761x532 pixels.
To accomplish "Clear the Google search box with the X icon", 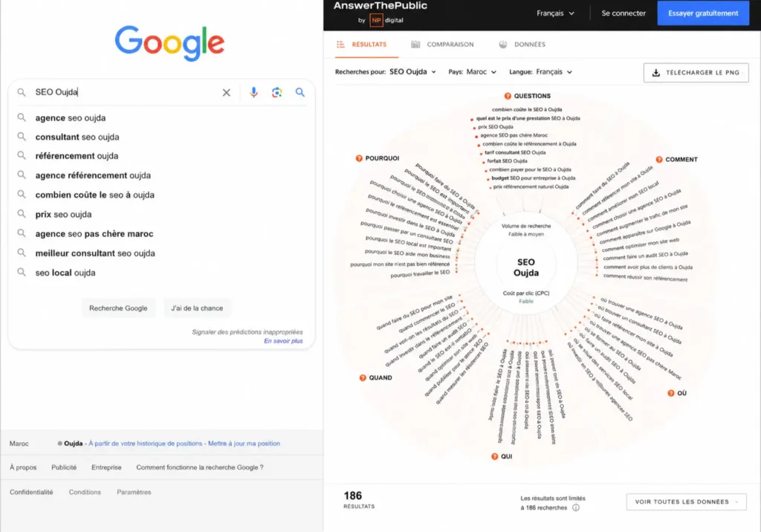I will pyautogui.click(x=226, y=92).
